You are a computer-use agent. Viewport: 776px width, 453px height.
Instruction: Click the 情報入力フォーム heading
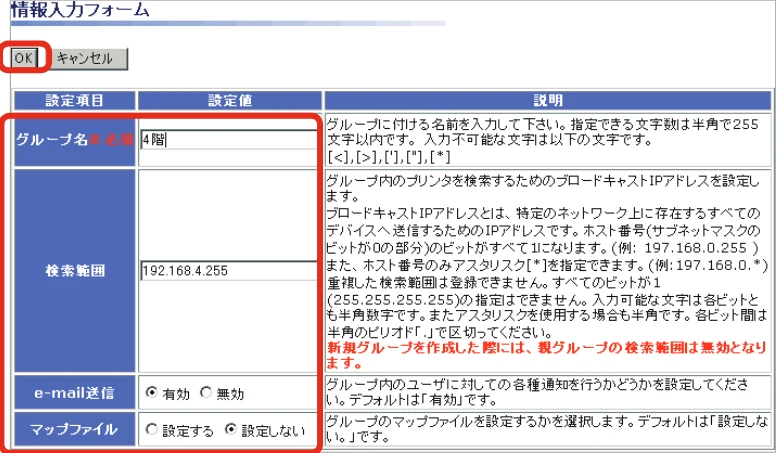[80, 10]
